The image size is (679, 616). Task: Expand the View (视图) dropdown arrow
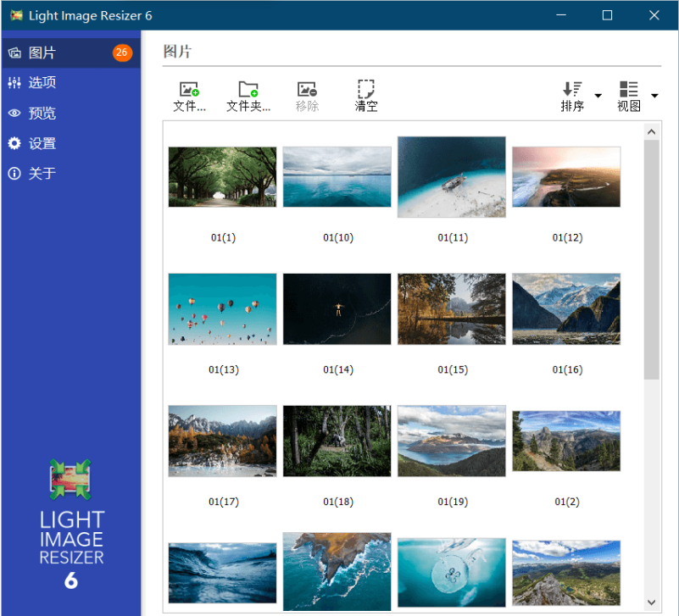pyautogui.click(x=654, y=96)
